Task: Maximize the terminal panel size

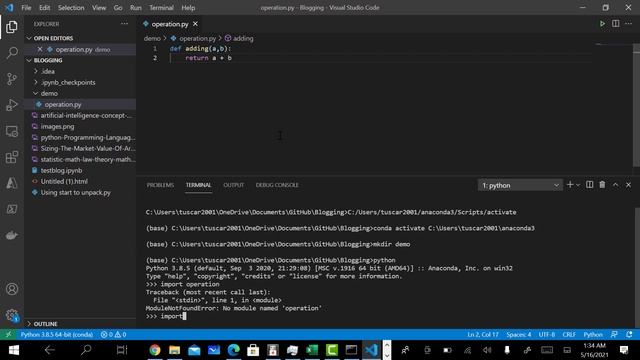Action: (x=616, y=185)
